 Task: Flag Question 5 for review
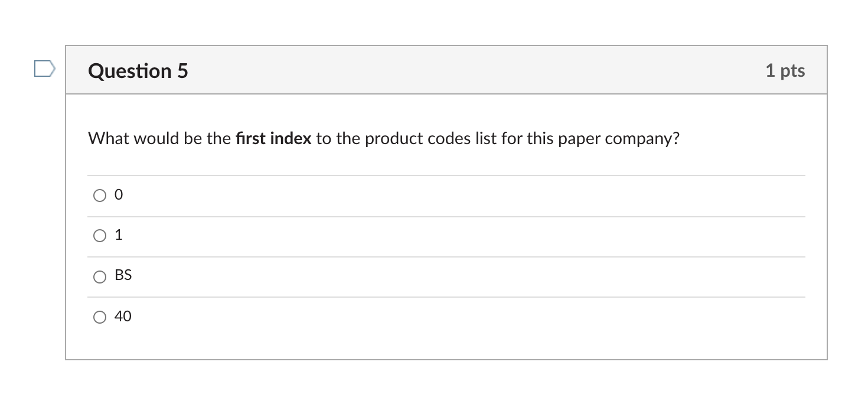click(x=44, y=69)
